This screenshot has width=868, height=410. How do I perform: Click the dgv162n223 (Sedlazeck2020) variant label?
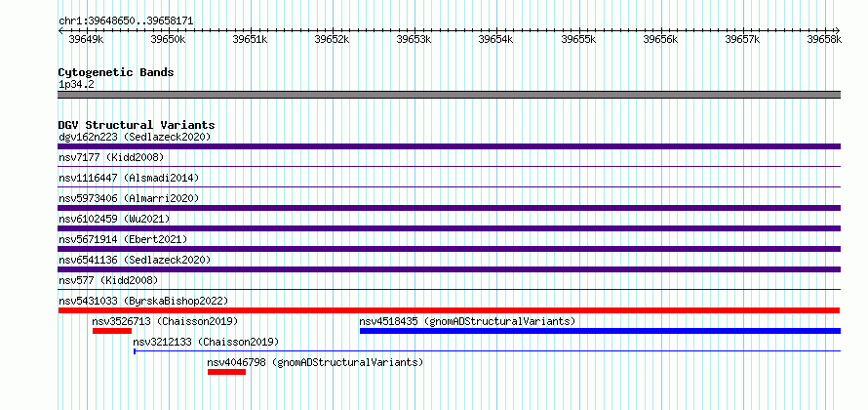135,137
